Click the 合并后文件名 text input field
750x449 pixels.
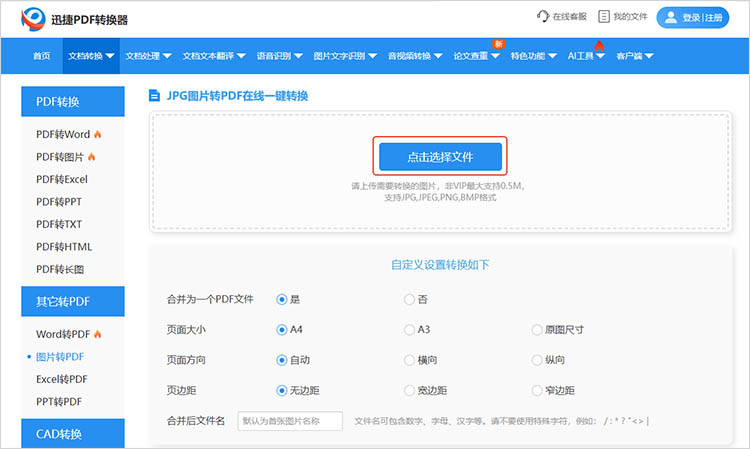tap(290, 421)
